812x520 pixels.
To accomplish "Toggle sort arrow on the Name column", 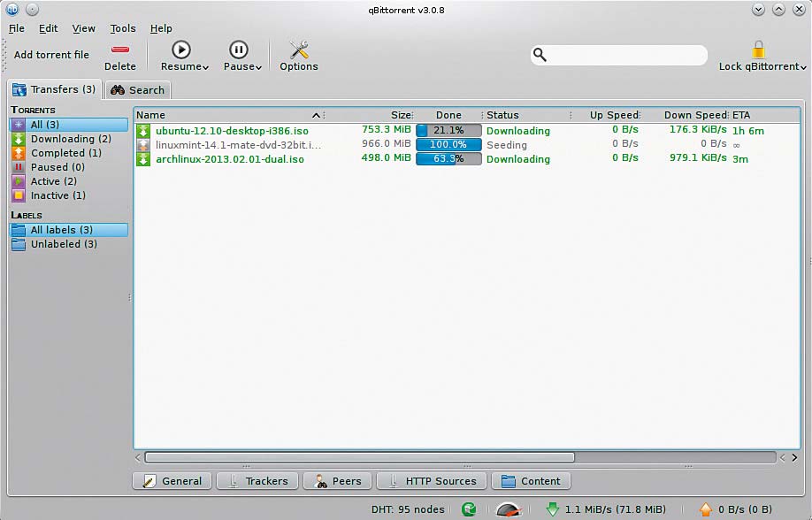I will 316,116.
